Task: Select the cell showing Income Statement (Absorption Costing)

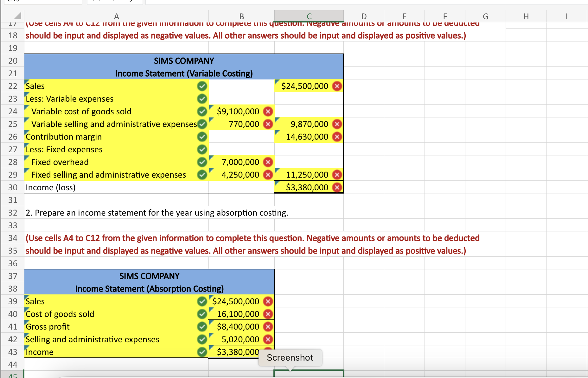Action: pos(149,288)
